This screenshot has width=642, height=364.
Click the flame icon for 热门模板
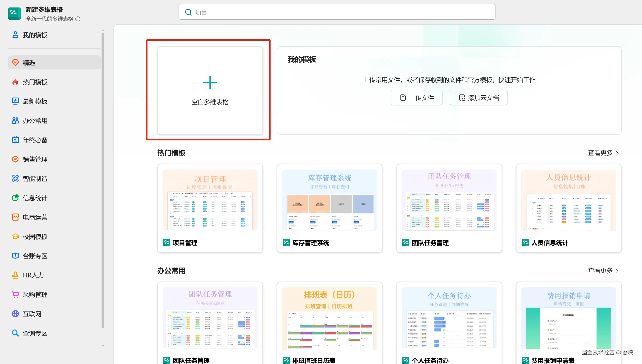pyautogui.click(x=15, y=82)
